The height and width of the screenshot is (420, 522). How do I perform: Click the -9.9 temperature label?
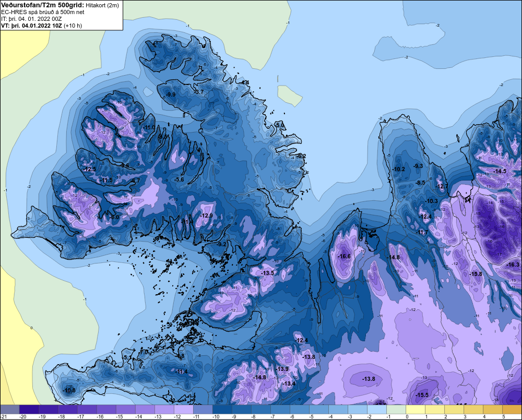(x=171, y=94)
